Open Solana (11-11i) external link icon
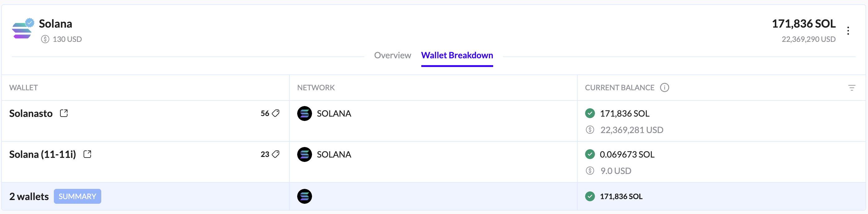 (87, 154)
